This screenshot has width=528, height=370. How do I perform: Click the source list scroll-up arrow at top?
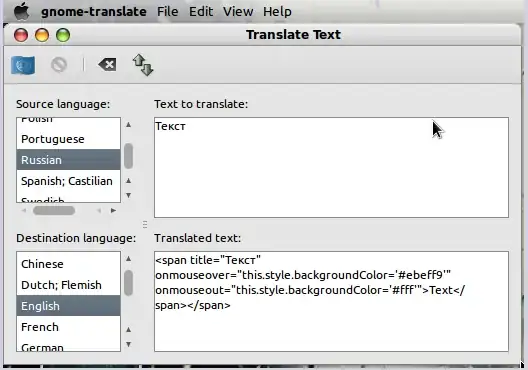[x=128, y=125]
